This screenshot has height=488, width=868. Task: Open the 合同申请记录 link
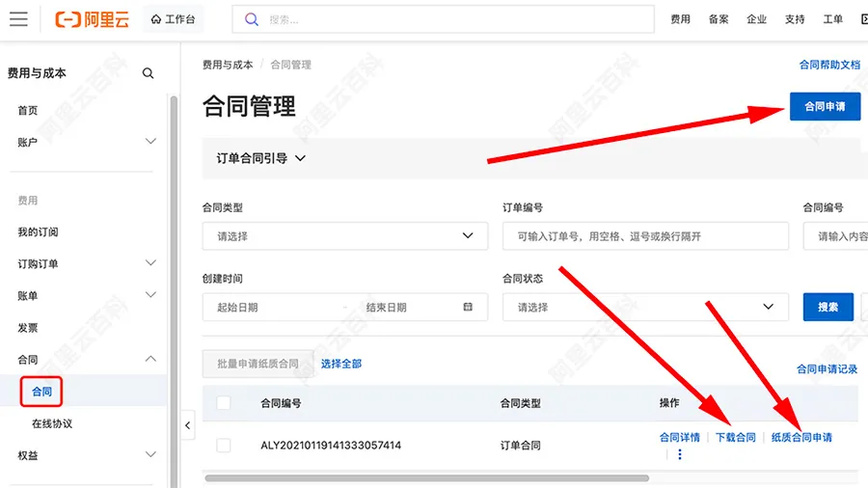tap(827, 369)
